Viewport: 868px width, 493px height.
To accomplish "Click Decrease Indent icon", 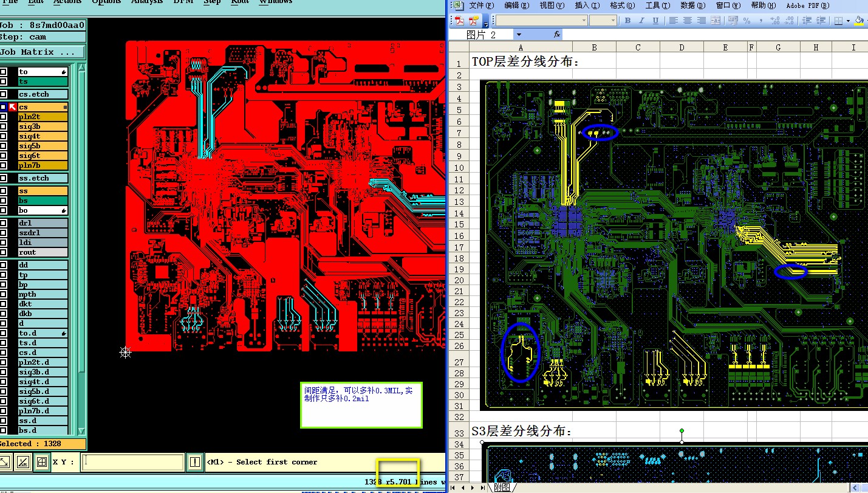I will click(807, 21).
